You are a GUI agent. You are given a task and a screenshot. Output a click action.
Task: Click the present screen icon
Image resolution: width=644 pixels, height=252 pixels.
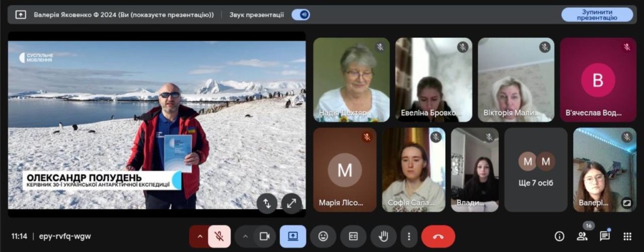pos(293,236)
